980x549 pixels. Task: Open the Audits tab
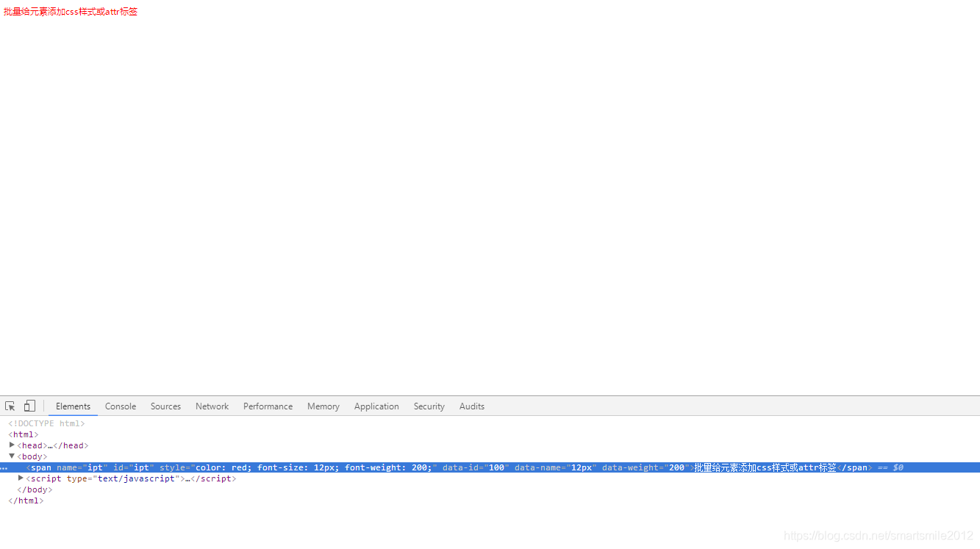[472, 406]
